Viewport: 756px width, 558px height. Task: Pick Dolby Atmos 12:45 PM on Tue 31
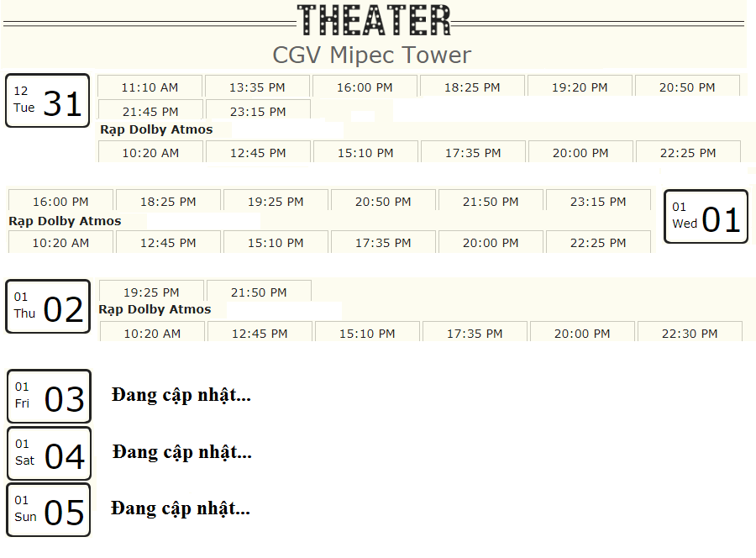(x=259, y=152)
